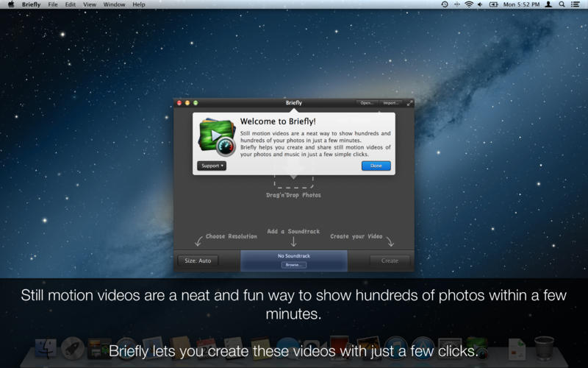Open Notification Center list icon

576,4
